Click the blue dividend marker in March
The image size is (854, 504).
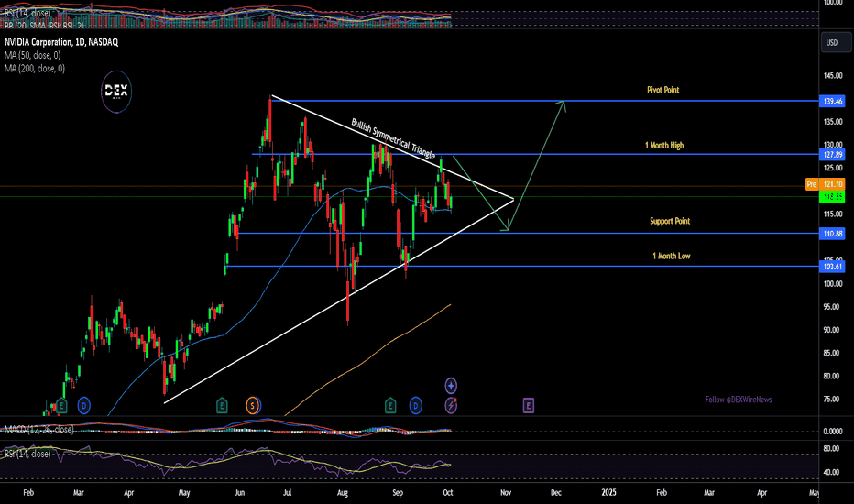point(84,405)
